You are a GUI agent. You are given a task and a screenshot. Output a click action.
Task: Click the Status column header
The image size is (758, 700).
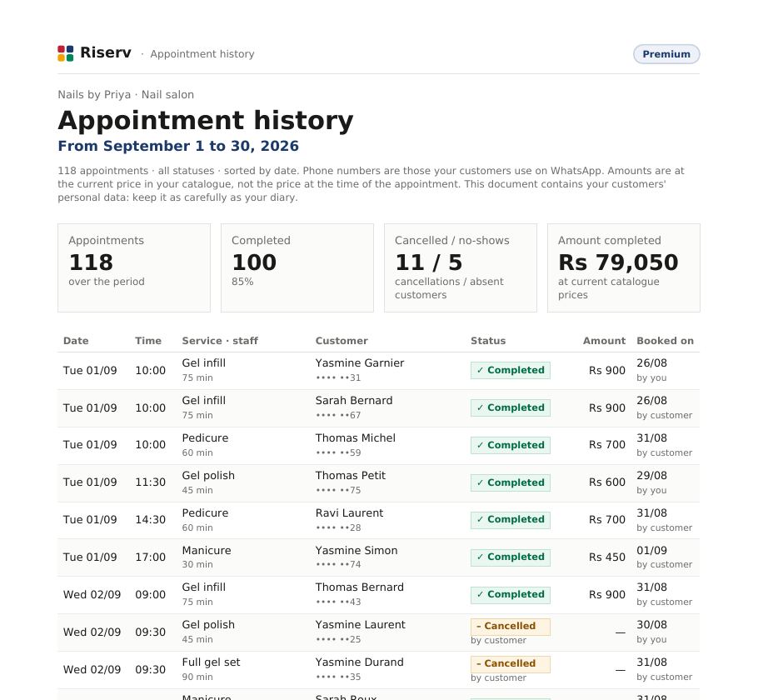click(488, 341)
